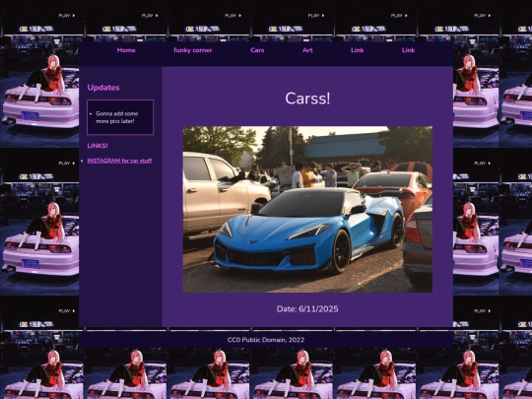Click the Updates heading
This screenshot has height=399, width=532.
pyautogui.click(x=103, y=88)
